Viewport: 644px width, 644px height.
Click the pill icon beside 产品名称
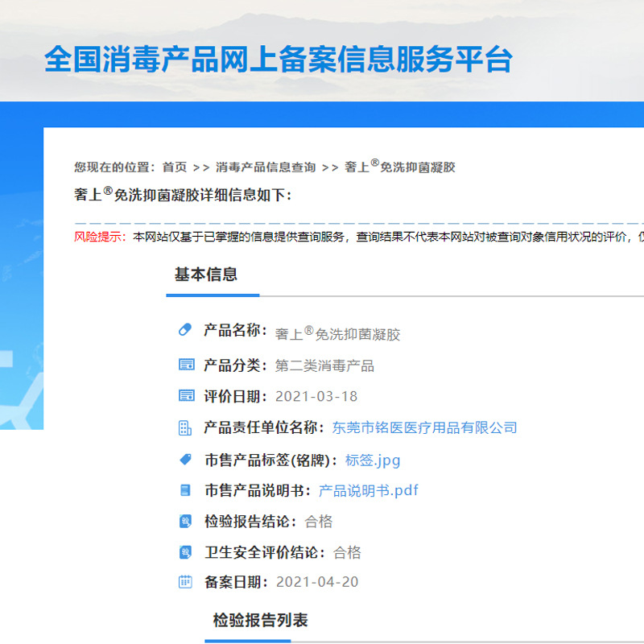[185, 330]
